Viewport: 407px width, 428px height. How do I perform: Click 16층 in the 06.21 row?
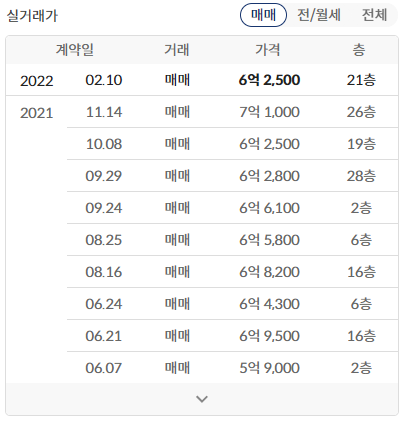361,336
